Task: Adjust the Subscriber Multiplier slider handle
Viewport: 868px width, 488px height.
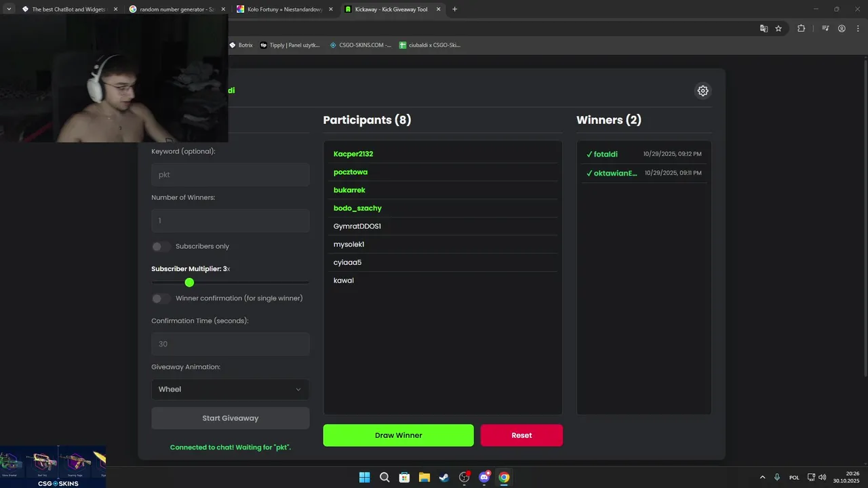Action: [x=189, y=283]
